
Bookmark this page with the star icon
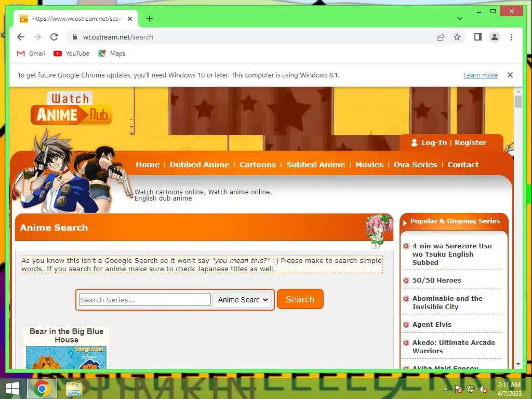tap(457, 37)
